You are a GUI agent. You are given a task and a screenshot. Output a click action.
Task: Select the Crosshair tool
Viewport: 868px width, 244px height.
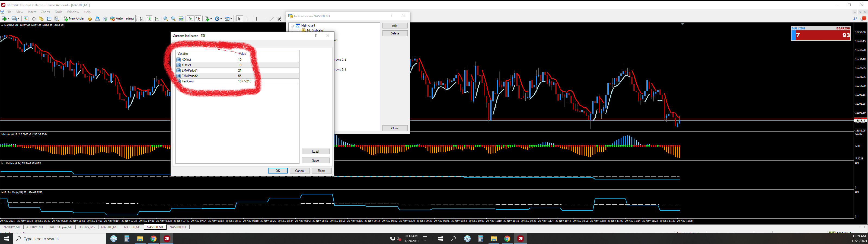coord(247,19)
